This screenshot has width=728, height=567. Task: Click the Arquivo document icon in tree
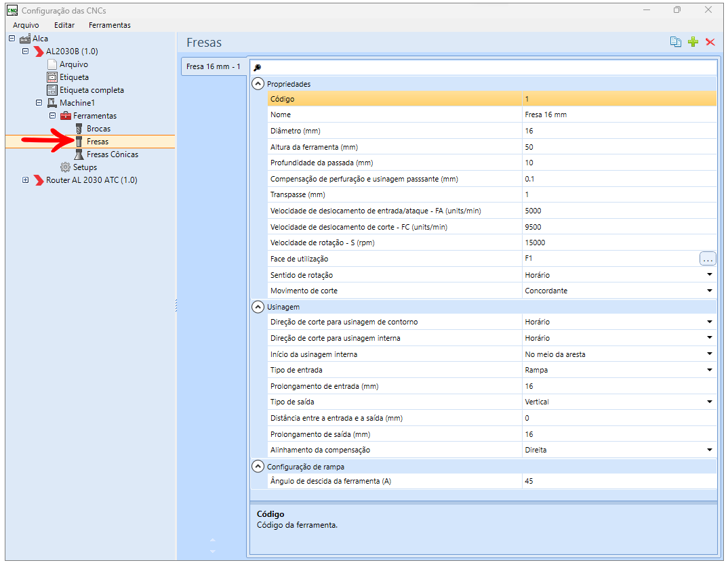(52, 64)
